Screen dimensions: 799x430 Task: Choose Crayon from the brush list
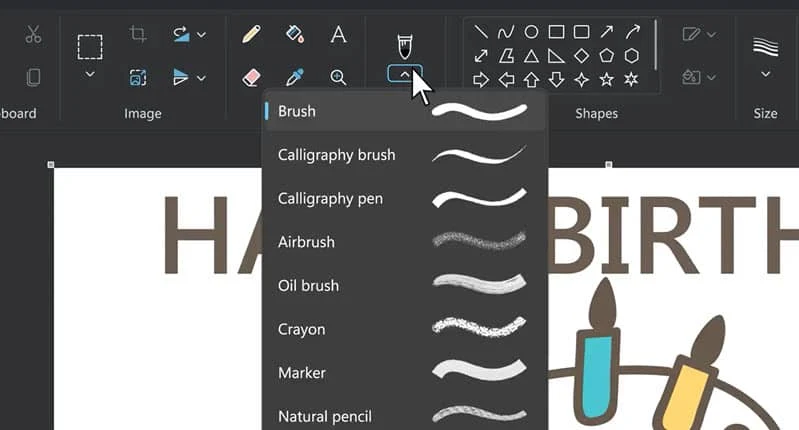tap(405, 329)
